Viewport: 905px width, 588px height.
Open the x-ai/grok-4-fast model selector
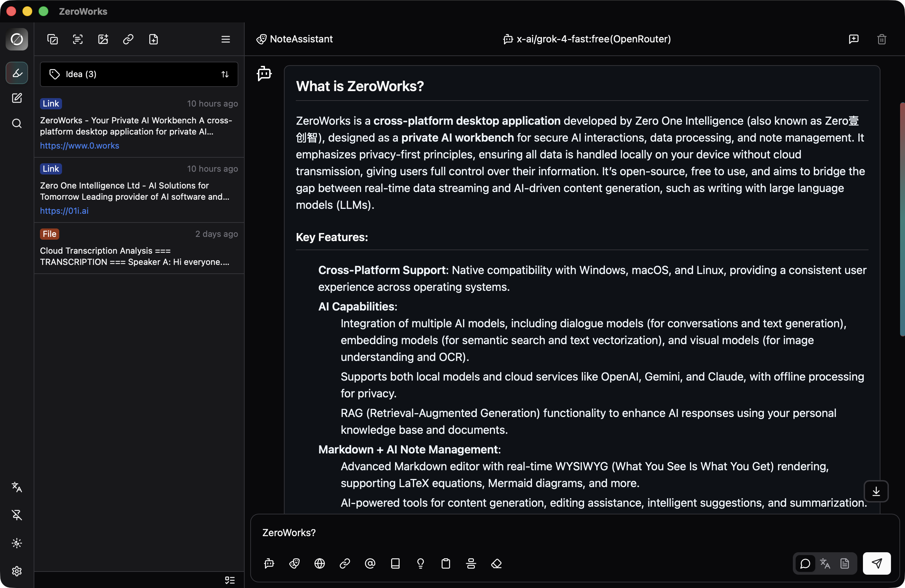587,39
